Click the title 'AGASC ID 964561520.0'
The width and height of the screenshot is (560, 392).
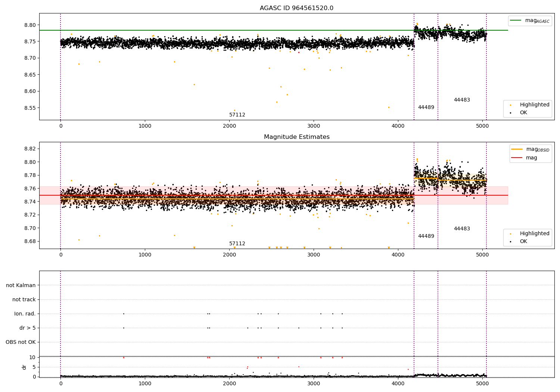point(296,8)
